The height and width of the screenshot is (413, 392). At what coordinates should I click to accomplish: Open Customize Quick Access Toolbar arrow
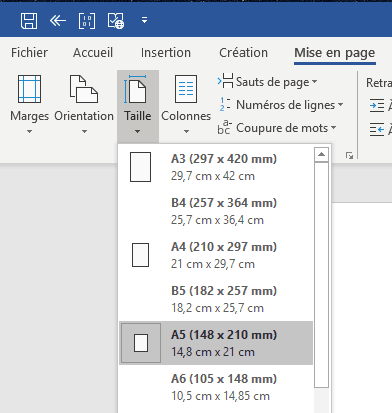pyautogui.click(x=144, y=20)
